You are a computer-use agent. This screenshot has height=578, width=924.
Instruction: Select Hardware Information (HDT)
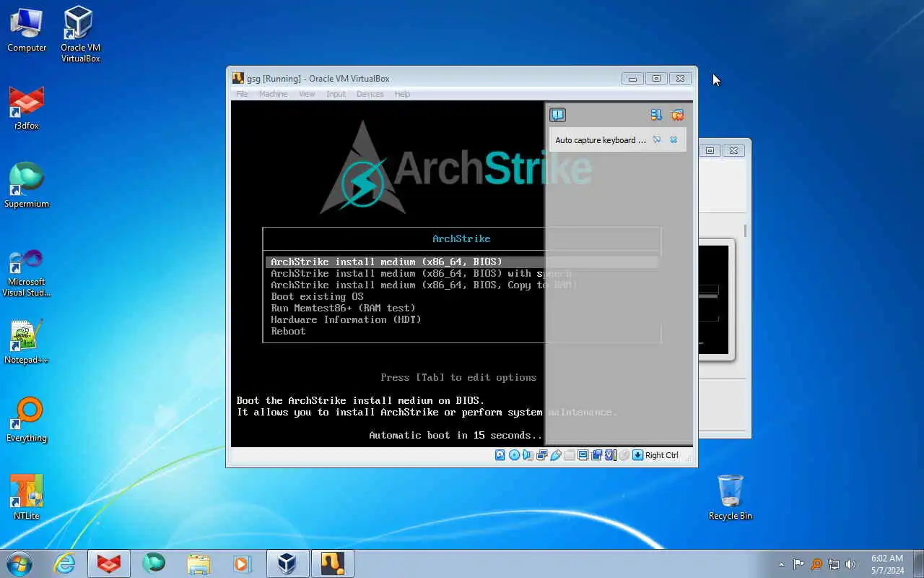coord(346,319)
